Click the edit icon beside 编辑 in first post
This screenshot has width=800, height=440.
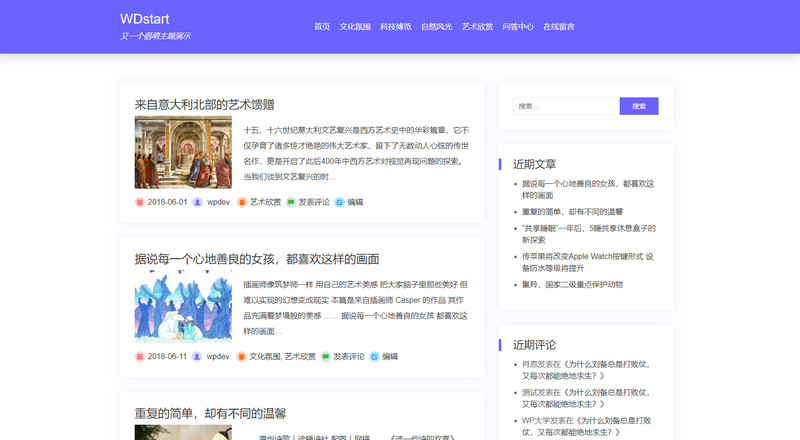click(x=340, y=202)
